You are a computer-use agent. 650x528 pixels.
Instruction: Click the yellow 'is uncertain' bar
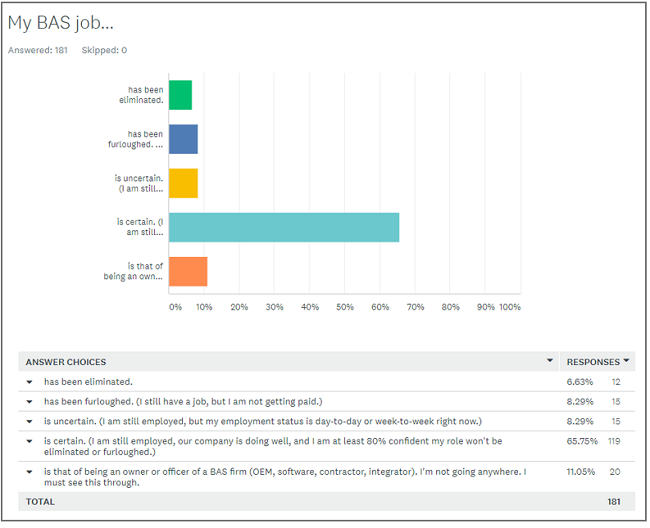[183, 183]
